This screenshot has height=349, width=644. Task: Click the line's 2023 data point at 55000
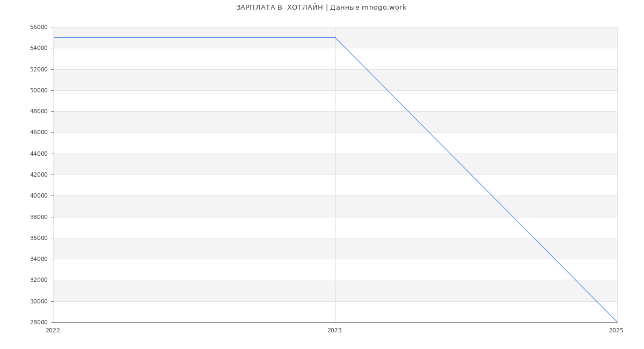335,38
